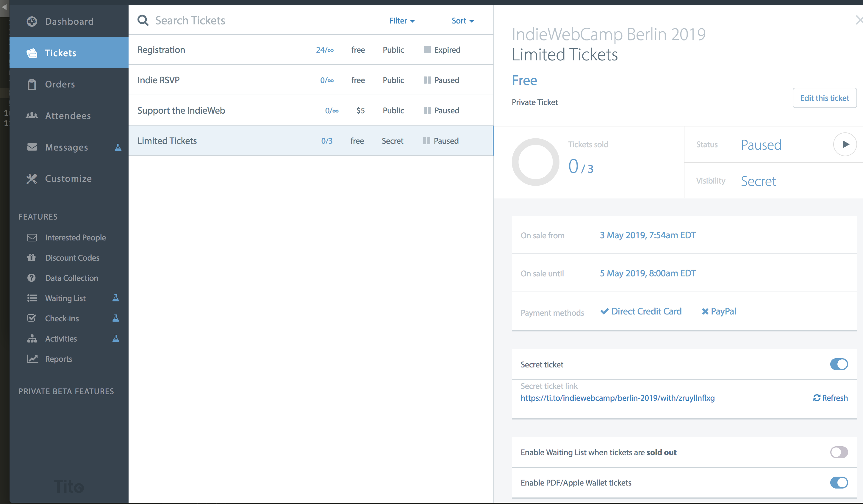
Task: Turn off the Secret ticket switch
Action: click(x=839, y=364)
